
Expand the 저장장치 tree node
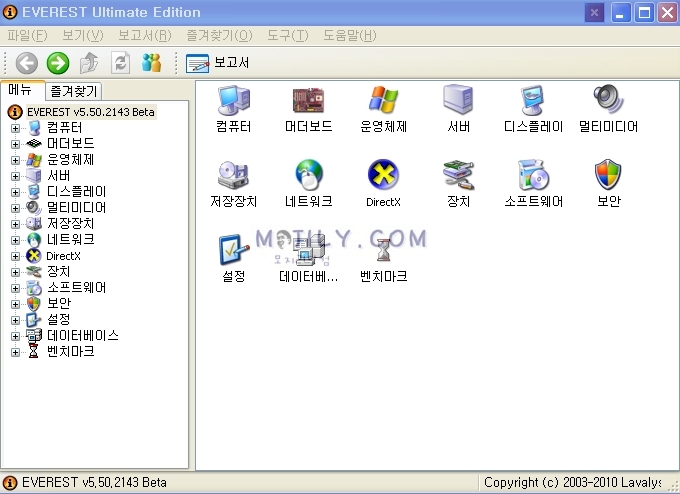pos(15,224)
